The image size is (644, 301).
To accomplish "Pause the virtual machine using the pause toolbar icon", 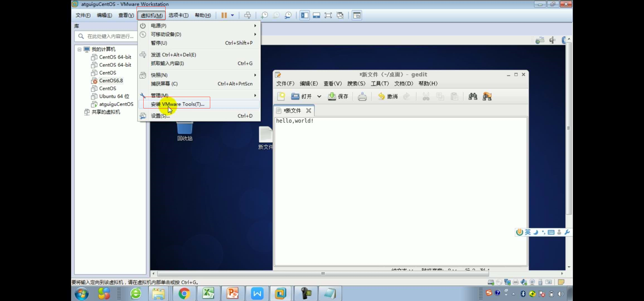I will point(224,15).
